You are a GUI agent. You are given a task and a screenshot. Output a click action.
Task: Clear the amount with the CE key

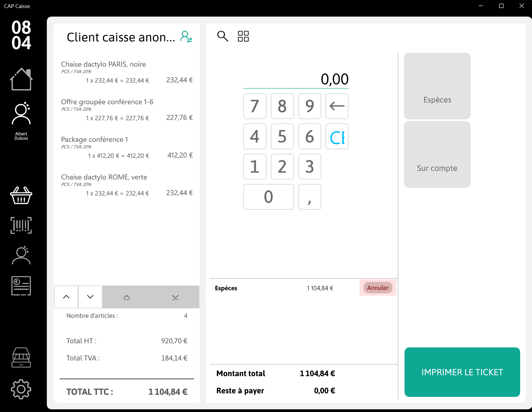(337, 137)
